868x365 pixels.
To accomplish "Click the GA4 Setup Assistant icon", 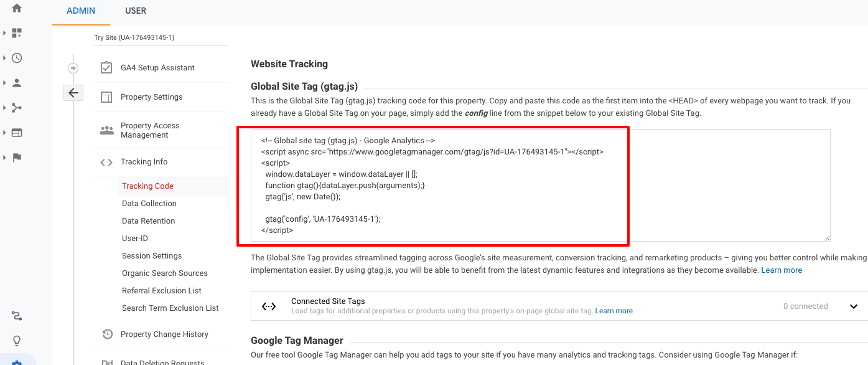I will pos(106,67).
